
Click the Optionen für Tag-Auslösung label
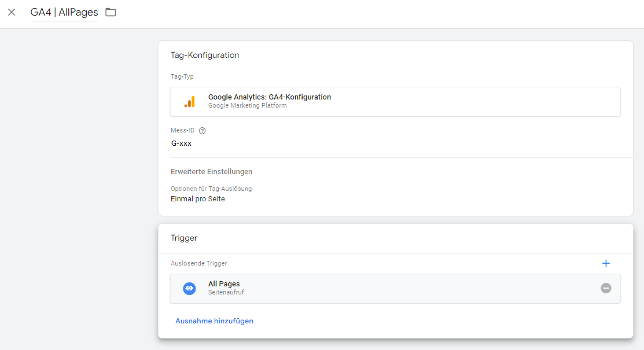pos(211,189)
